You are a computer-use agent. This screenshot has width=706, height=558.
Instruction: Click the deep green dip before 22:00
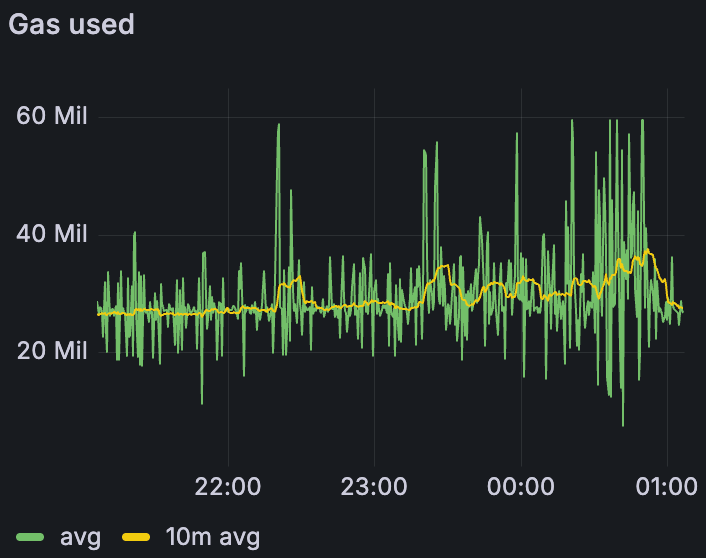pyautogui.click(x=202, y=402)
